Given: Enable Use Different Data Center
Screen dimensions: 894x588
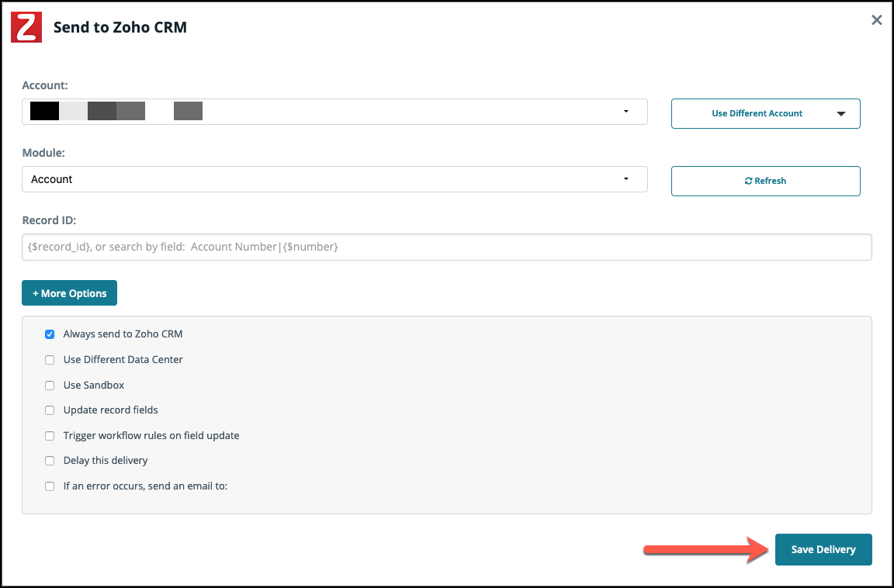Looking at the screenshot, I should [x=50, y=360].
